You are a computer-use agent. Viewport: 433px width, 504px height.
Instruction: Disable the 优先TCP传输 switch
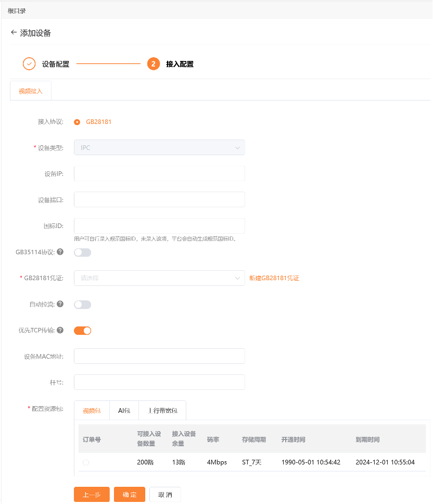[83, 331]
